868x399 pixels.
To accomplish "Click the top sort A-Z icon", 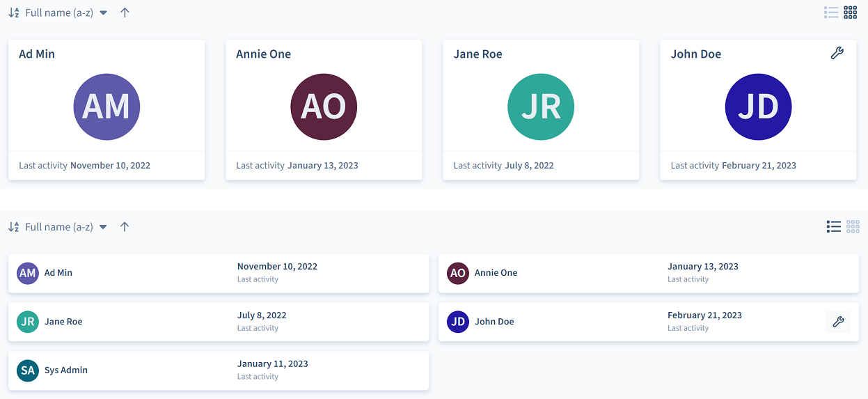I will [14, 13].
